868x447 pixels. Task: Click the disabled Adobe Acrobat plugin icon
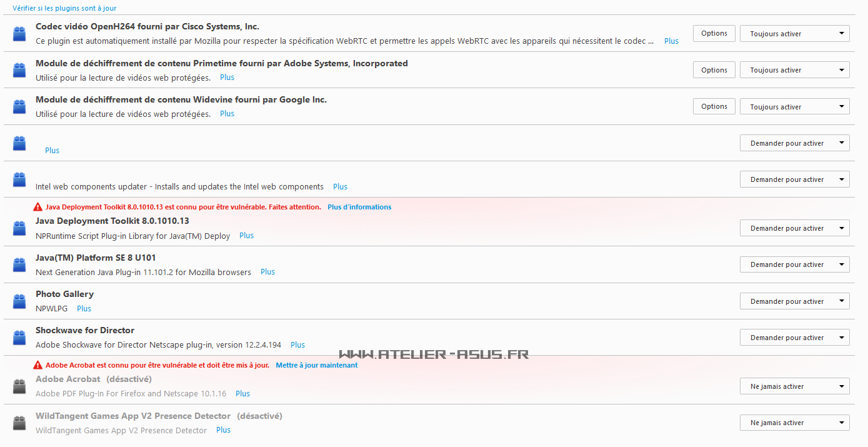tap(19, 386)
